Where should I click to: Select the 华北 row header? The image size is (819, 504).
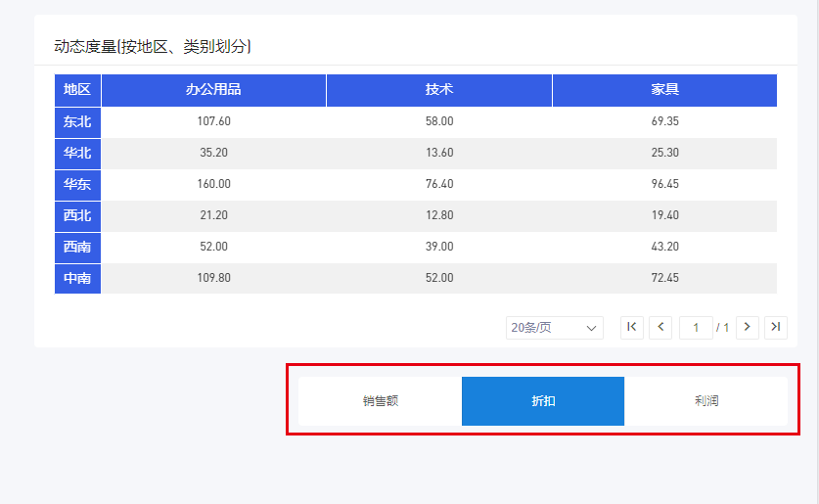tap(77, 153)
